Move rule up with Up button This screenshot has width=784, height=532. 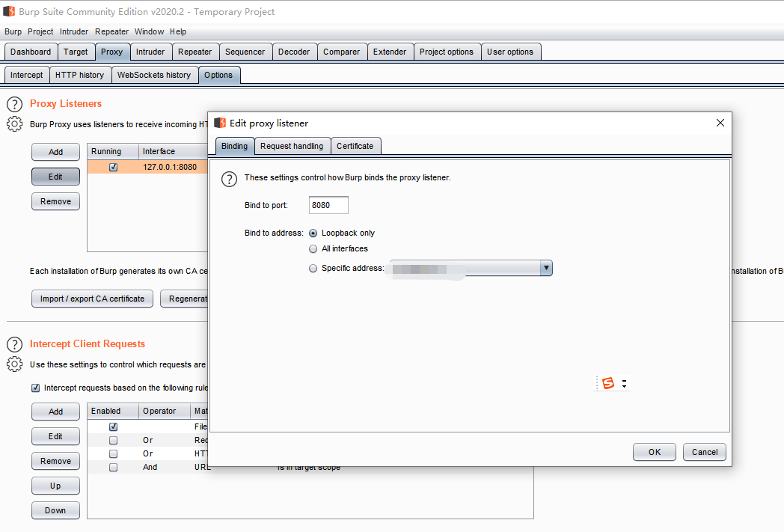pos(55,486)
